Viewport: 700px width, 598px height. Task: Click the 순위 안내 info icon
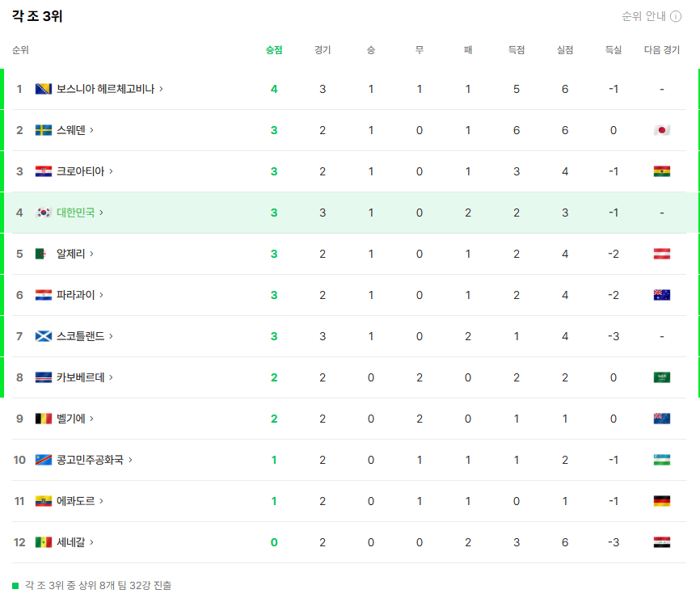click(676, 16)
